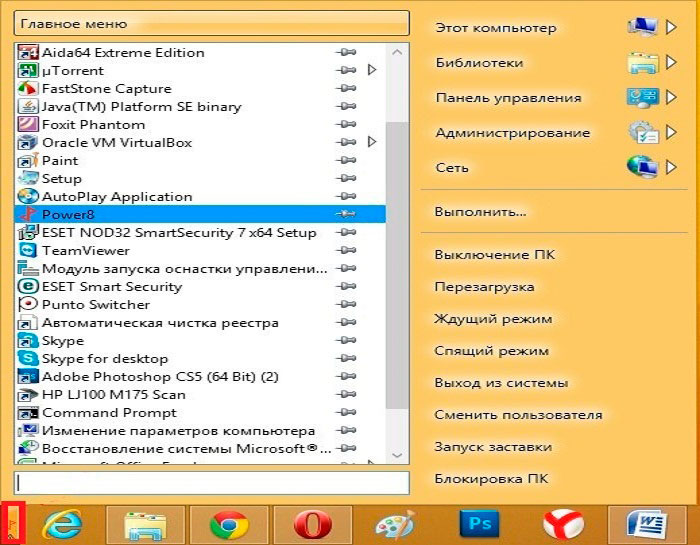
Task: Open Adobe Photoshop CS5 (64 Bit) icon
Action: 28,377
